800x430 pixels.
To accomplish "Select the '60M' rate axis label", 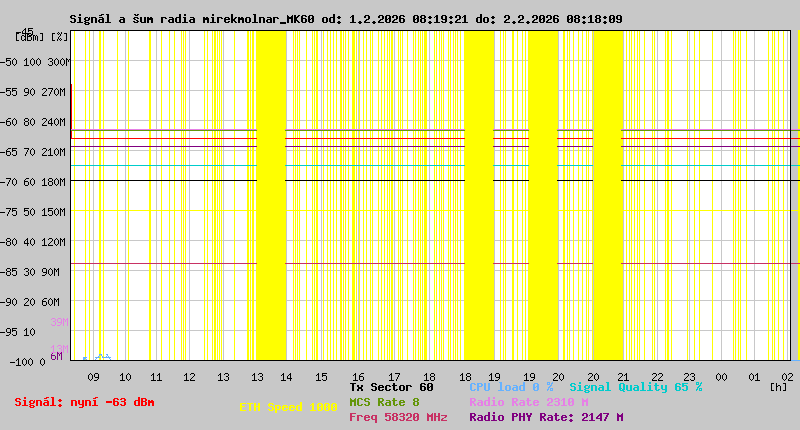I will click(51, 302).
